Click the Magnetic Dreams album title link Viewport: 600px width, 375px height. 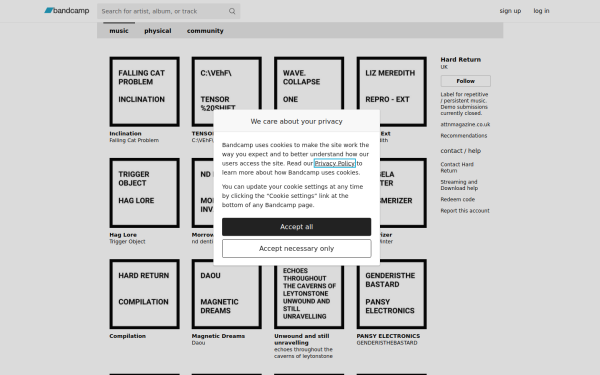[x=218, y=336]
